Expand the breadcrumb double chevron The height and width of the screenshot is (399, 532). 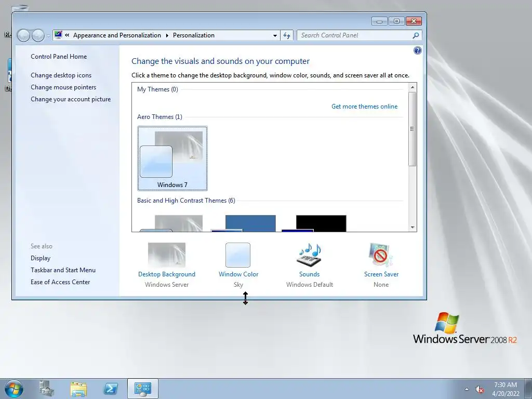click(x=67, y=35)
